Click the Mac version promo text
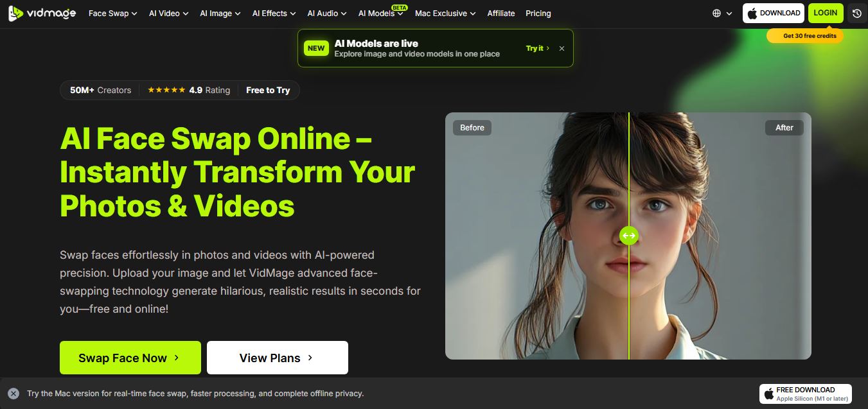 tap(195, 394)
